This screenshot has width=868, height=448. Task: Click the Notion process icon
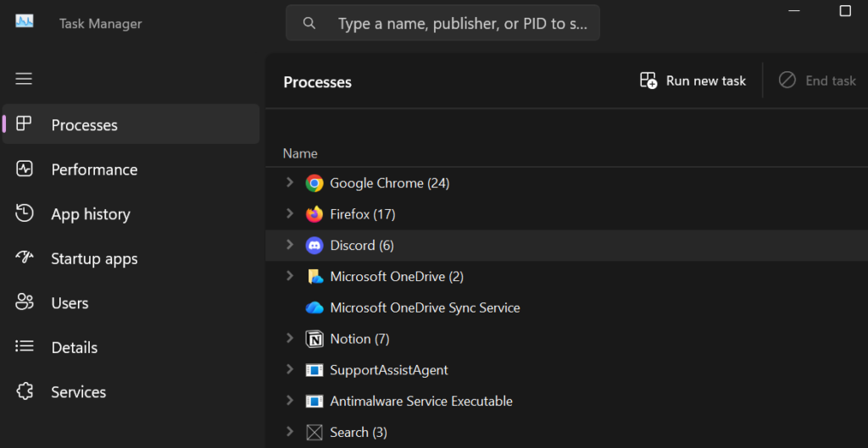314,339
